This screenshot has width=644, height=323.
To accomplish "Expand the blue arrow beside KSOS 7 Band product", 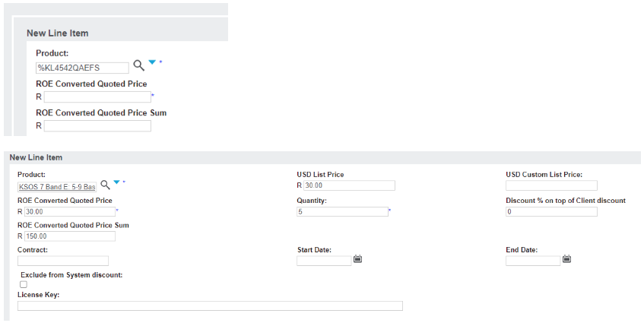I will [116, 182].
